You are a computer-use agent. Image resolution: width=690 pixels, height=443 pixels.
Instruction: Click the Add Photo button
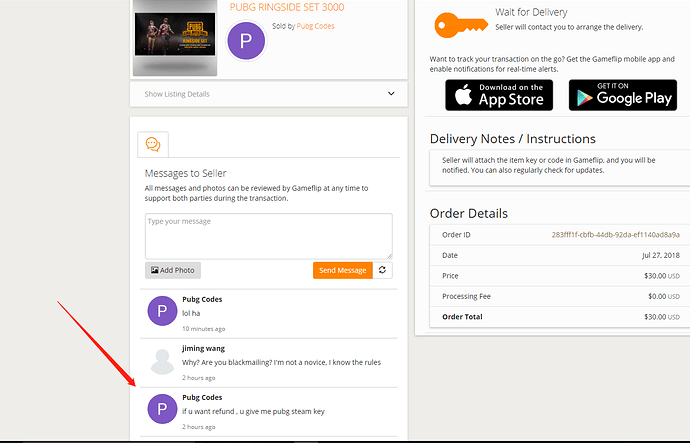173,270
